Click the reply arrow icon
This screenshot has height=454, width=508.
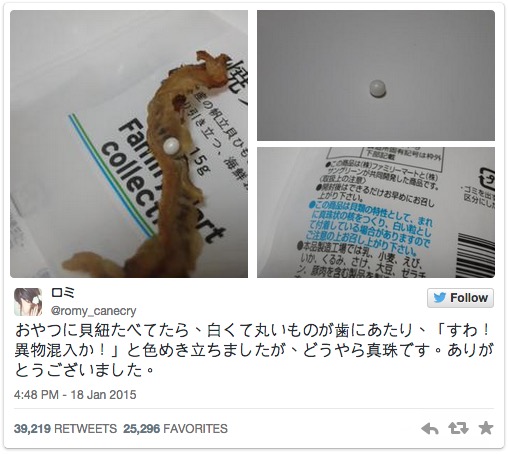tap(430, 428)
